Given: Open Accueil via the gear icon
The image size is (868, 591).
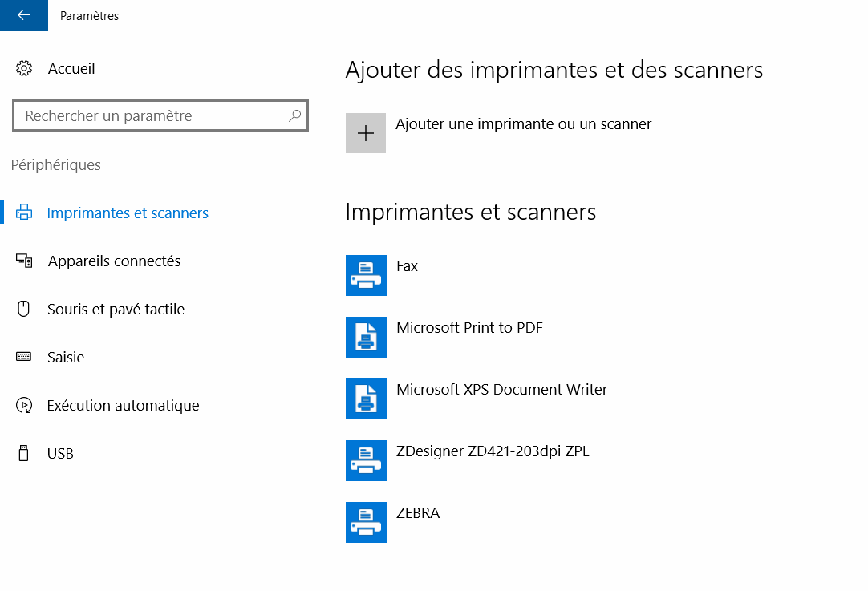Looking at the screenshot, I should click(24, 69).
